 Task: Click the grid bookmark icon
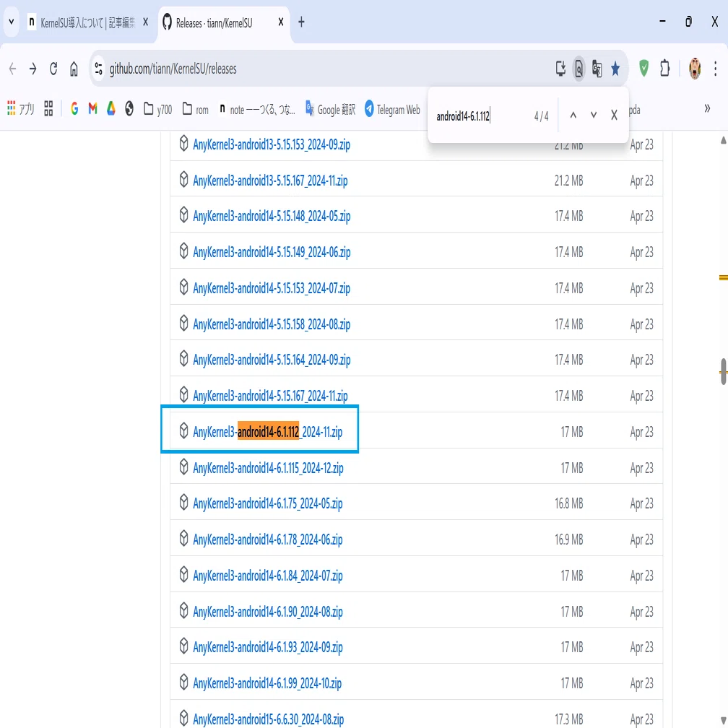[48, 108]
